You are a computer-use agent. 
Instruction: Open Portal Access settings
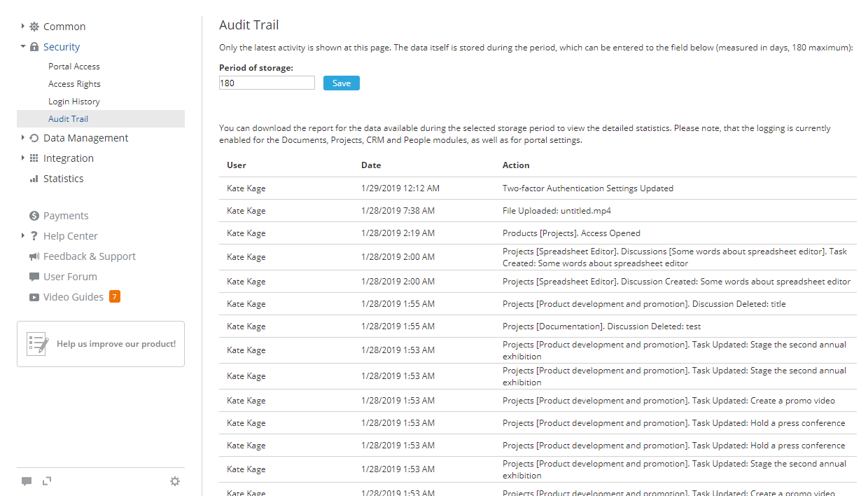point(74,66)
